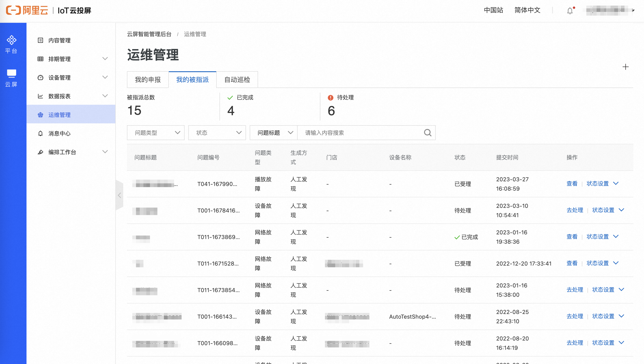
Task: Click the search magnifier icon
Action: [x=428, y=132]
